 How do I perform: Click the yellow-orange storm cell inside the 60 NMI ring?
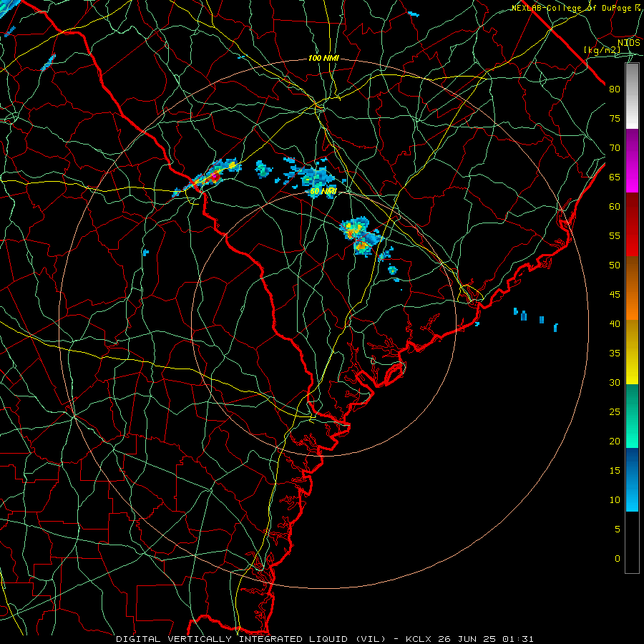tap(360, 237)
